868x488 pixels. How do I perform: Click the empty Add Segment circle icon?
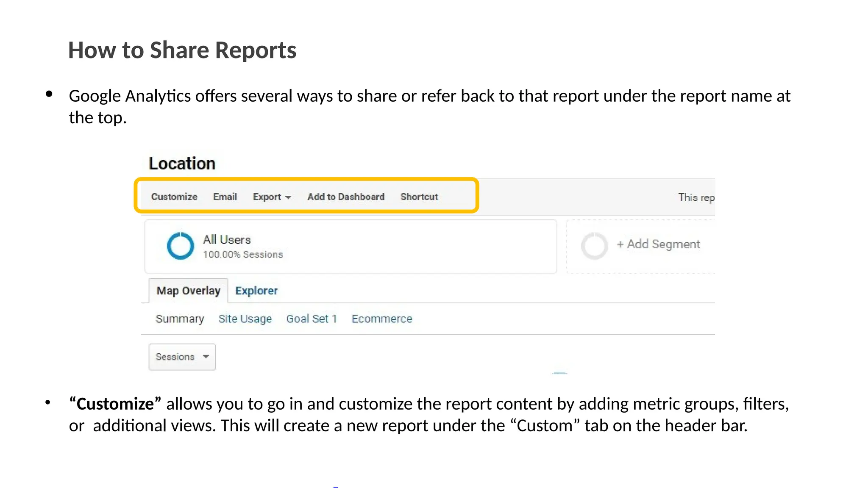click(x=594, y=246)
